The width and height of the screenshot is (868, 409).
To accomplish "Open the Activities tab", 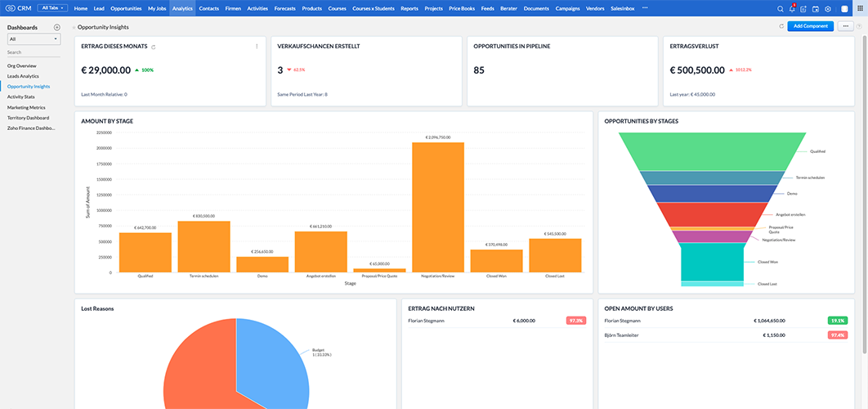I will 257,9.
